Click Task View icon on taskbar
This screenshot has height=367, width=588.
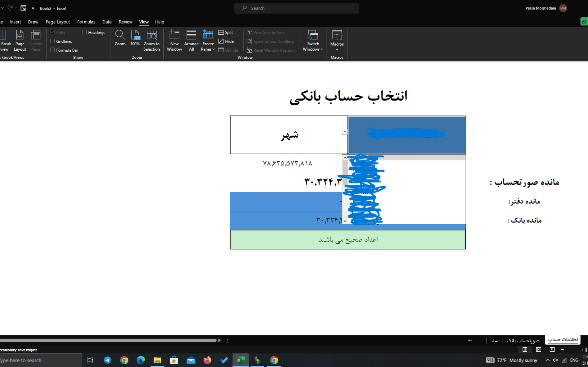point(90,360)
